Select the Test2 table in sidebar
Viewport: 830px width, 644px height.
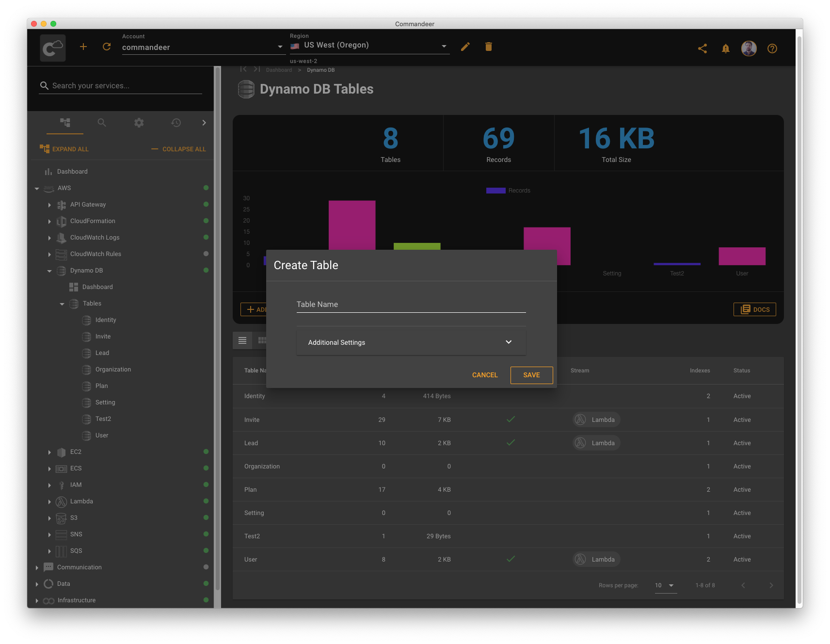[103, 419]
